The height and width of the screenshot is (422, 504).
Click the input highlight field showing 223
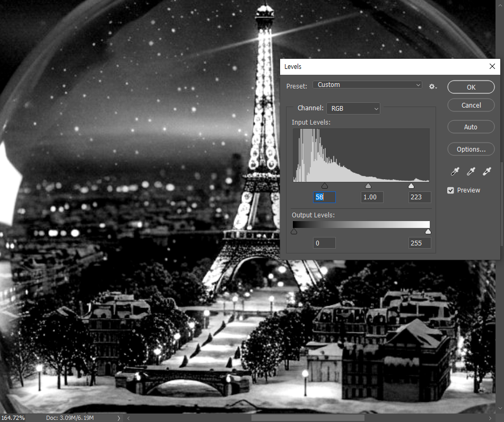420,197
